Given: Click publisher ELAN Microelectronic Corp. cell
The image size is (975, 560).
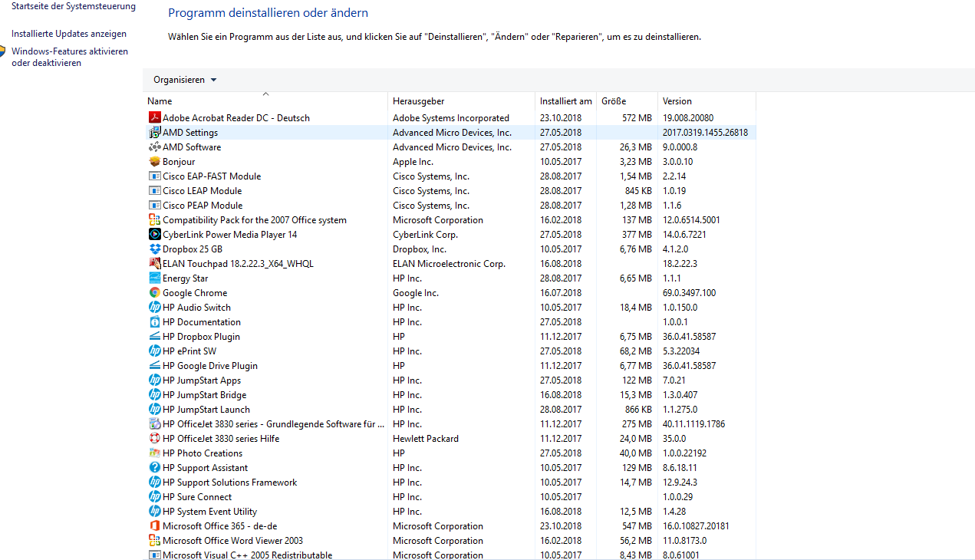Looking at the screenshot, I should tap(449, 264).
